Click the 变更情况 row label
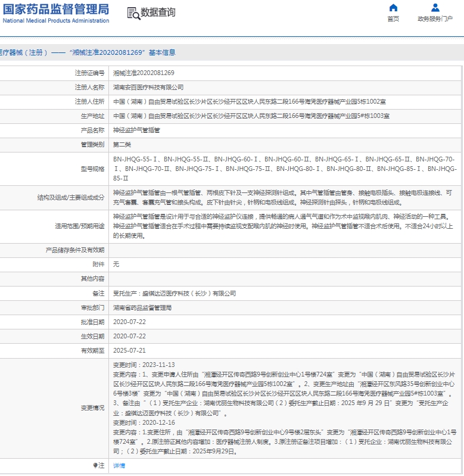Screen dimensions: 464x476 tap(92, 408)
